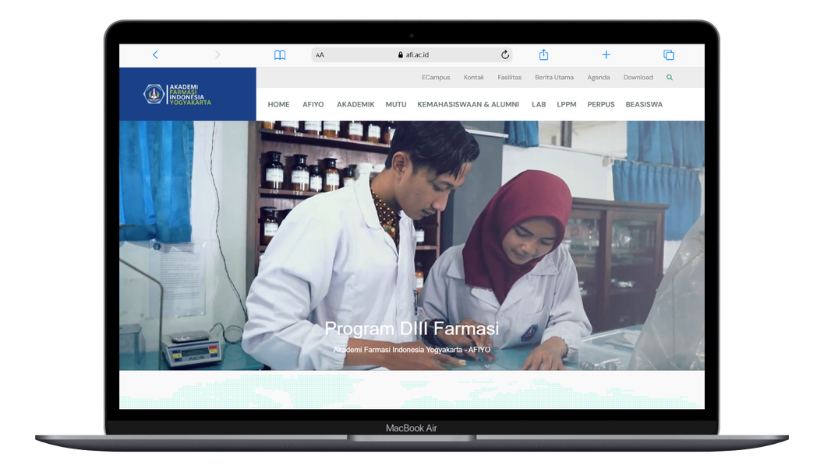
Task: Open the HOME menu item
Action: pyautogui.click(x=279, y=104)
